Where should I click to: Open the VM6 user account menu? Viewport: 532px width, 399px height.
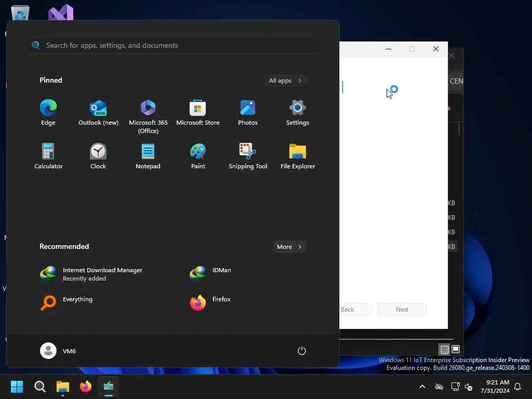[58, 351]
